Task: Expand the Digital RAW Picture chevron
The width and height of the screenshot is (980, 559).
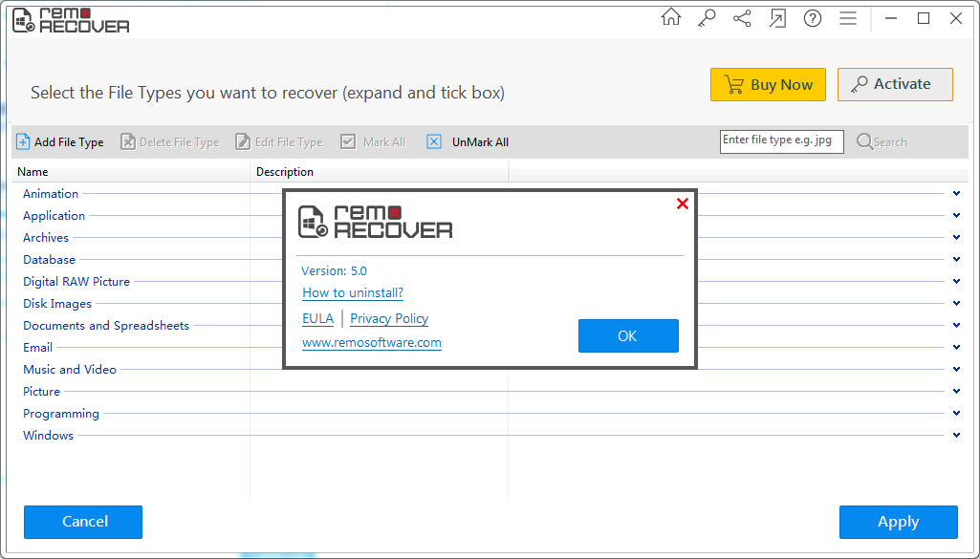Action: [956, 281]
